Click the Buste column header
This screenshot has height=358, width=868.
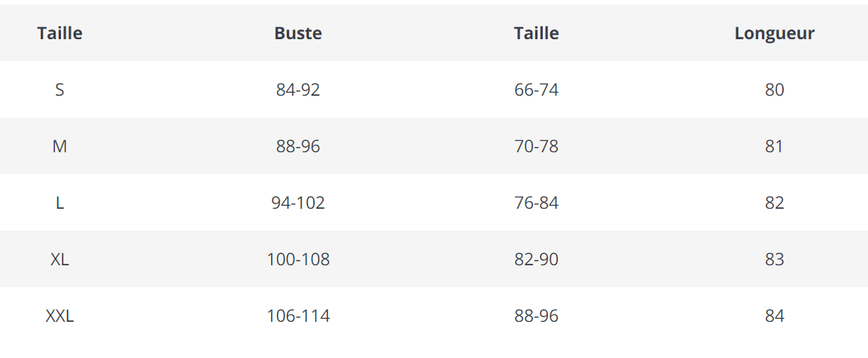point(298,33)
